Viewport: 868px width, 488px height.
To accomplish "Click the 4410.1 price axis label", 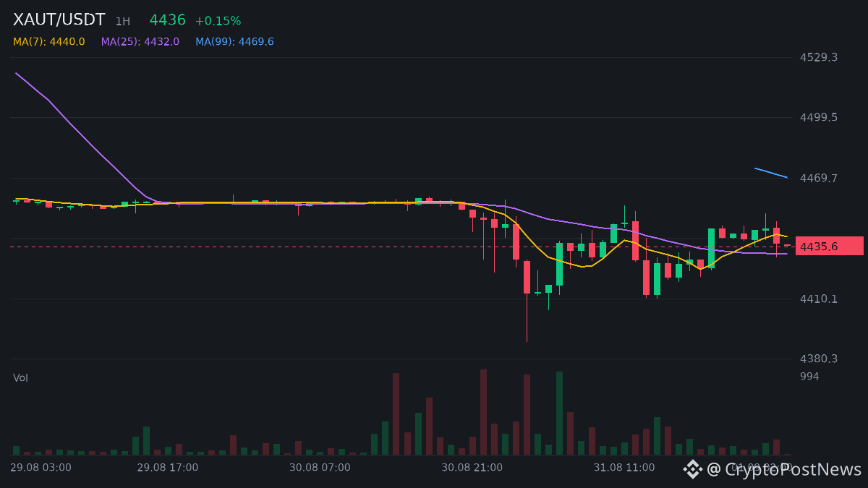I will (819, 299).
